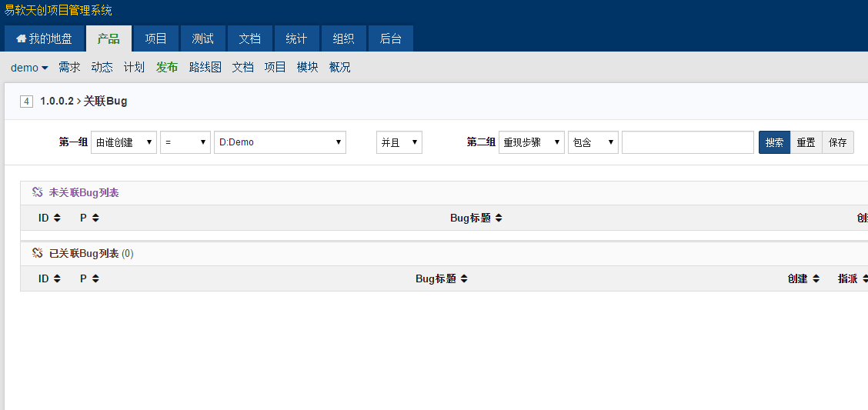Click the 重置 reset button
Viewport: 868px width, 410px height.
pos(806,142)
